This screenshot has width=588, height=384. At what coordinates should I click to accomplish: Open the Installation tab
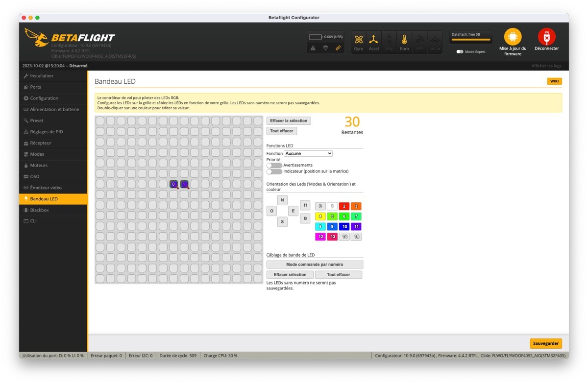pyautogui.click(x=53, y=76)
